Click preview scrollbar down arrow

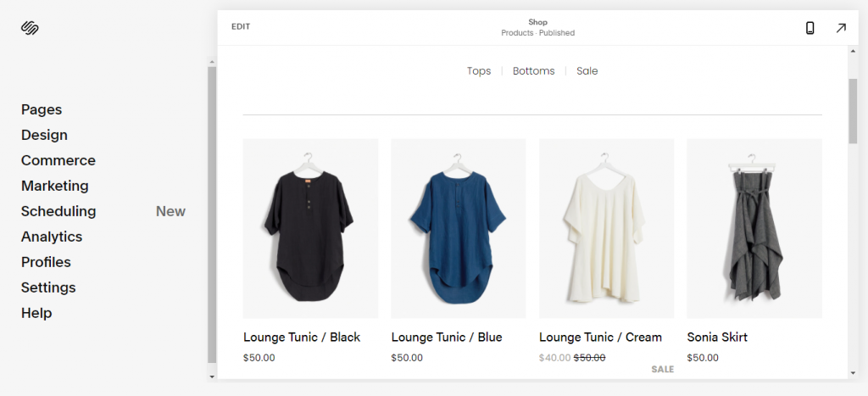(x=853, y=373)
